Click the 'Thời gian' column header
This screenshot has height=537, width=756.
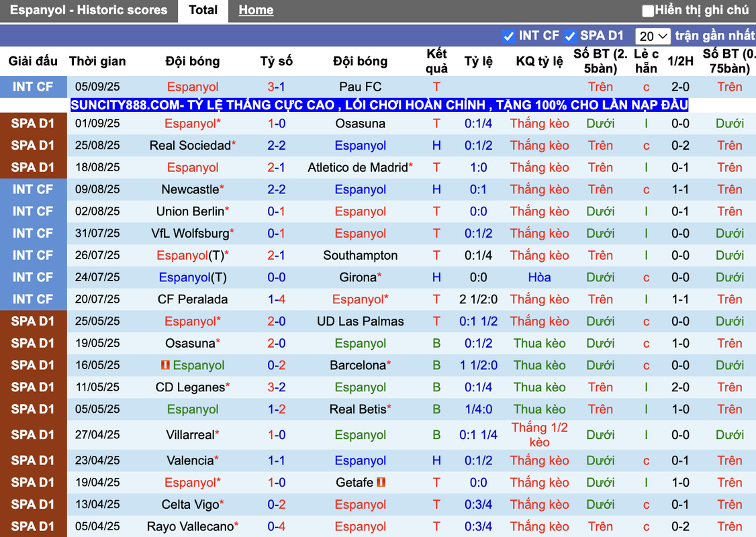click(97, 61)
